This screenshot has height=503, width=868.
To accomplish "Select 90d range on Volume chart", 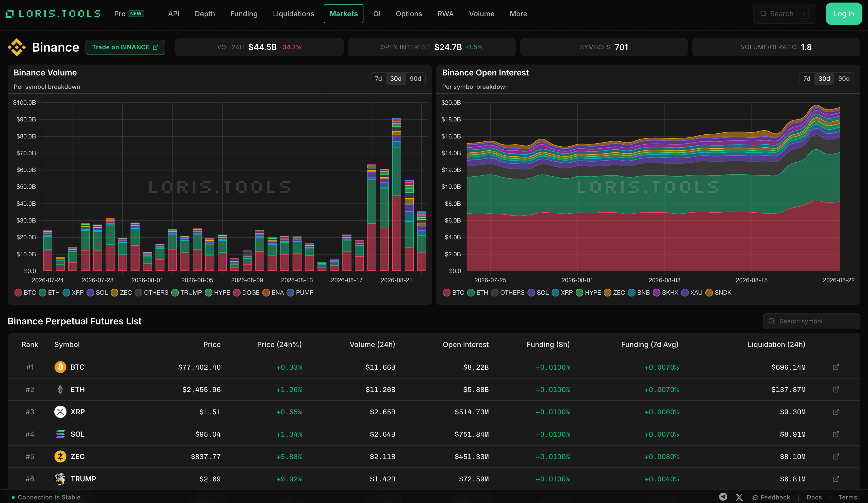I will pos(415,78).
